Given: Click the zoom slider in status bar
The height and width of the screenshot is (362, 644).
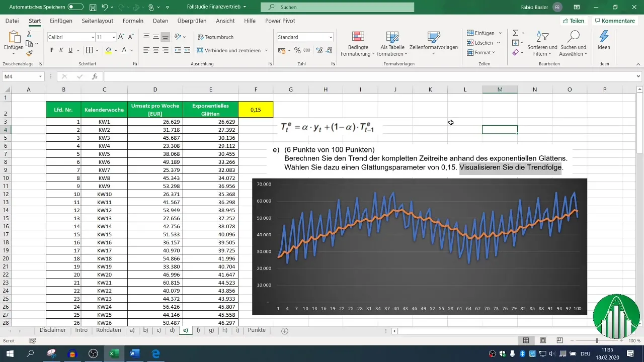Looking at the screenshot, I should point(597,340).
